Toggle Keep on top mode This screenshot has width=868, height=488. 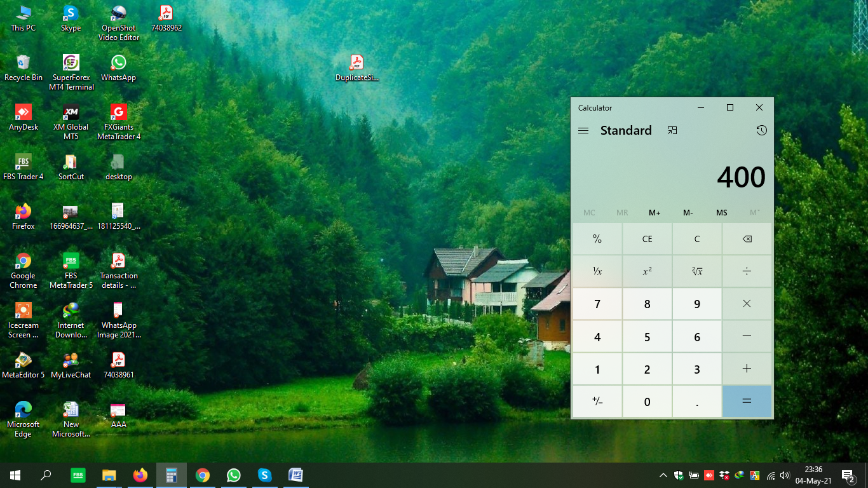click(x=672, y=130)
